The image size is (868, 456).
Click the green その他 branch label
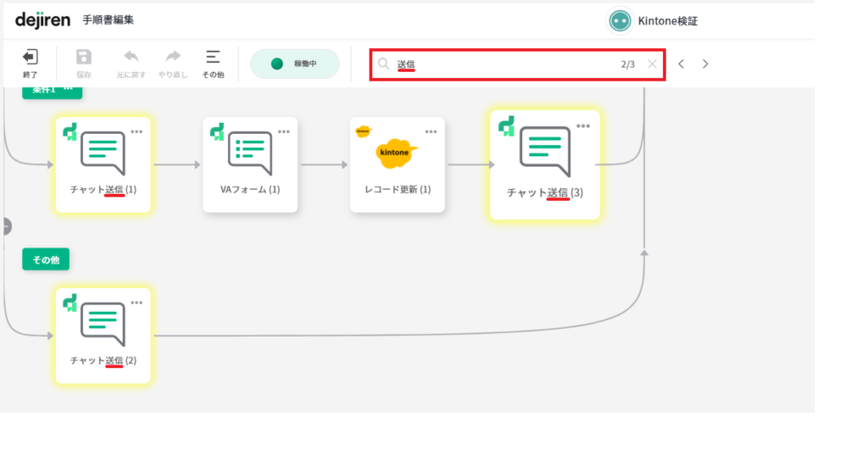[46, 259]
